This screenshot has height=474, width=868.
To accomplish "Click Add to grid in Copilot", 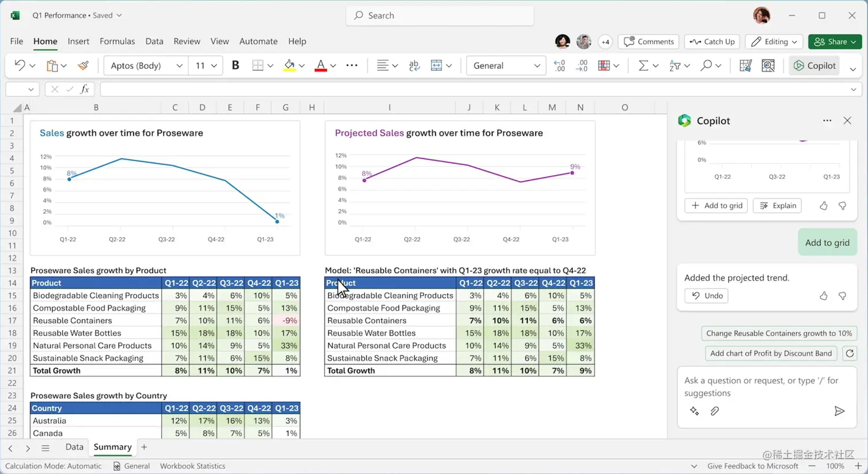I will (x=716, y=205).
